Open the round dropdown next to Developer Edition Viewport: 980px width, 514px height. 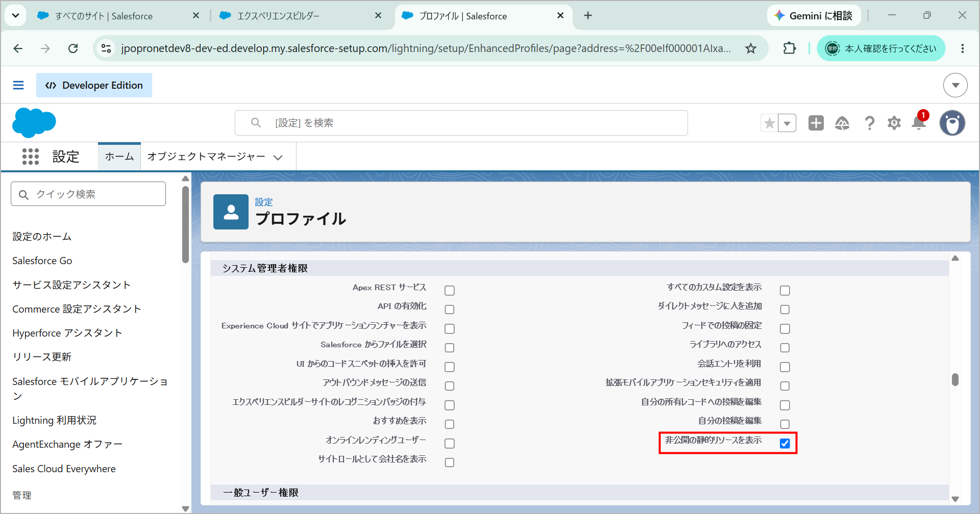[955, 85]
